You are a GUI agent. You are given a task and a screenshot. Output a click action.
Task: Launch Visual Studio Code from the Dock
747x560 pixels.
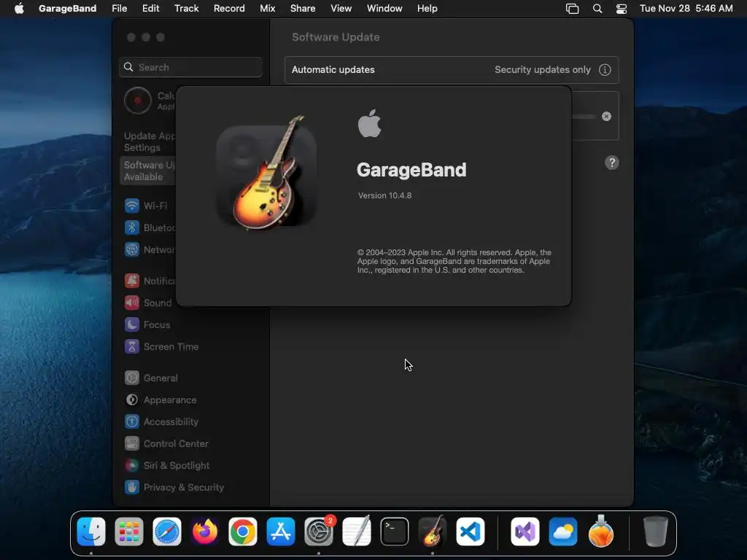click(471, 532)
